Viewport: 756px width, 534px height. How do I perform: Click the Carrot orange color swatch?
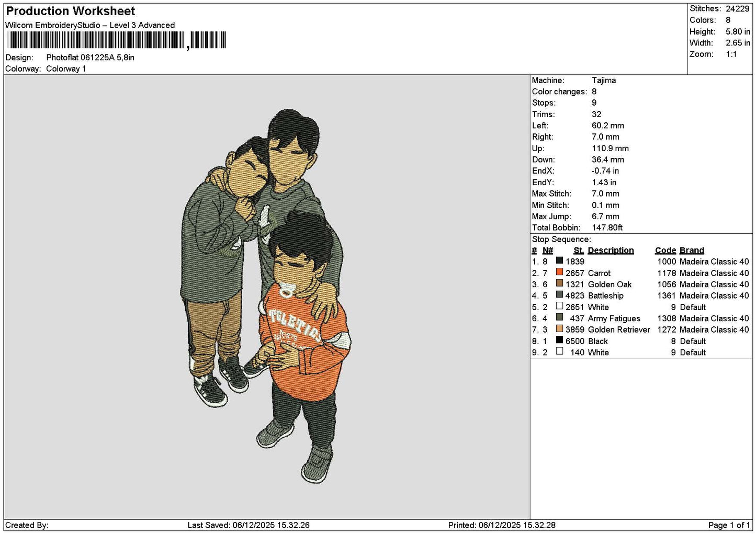pos(559,272)
